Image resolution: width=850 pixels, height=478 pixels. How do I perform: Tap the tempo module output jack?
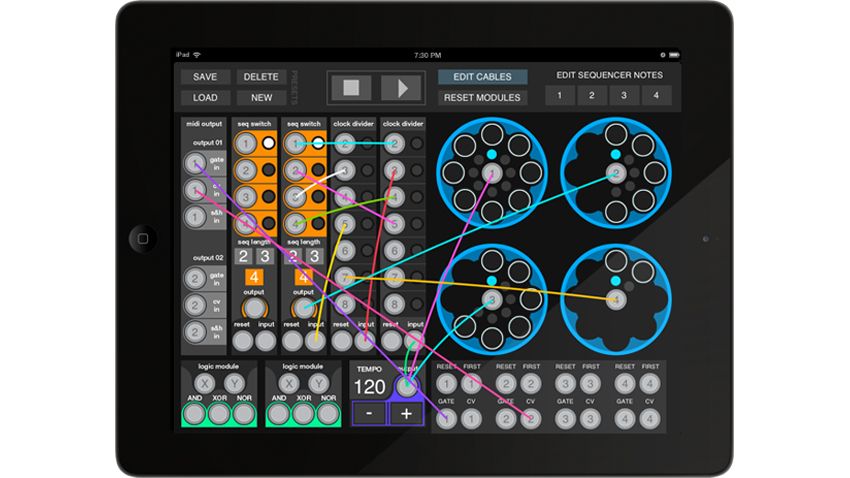[x=407, y=386]
